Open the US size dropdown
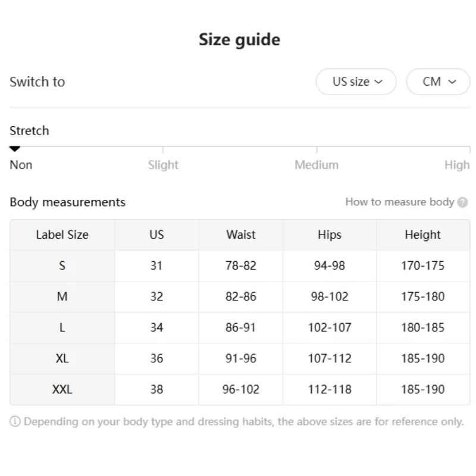The height and width of the screenshot is (476, 476). (x=356, y=82)
